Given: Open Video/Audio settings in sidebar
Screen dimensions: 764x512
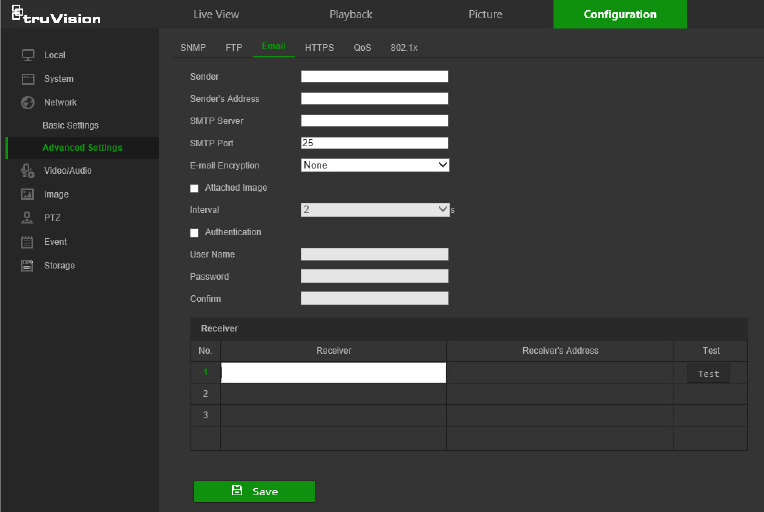Looking at the screenshot, I should [68, 171].
